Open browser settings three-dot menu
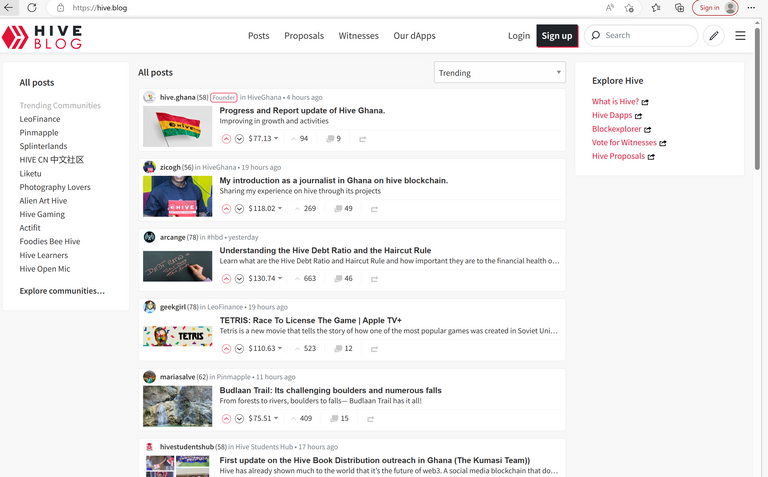 751,7
